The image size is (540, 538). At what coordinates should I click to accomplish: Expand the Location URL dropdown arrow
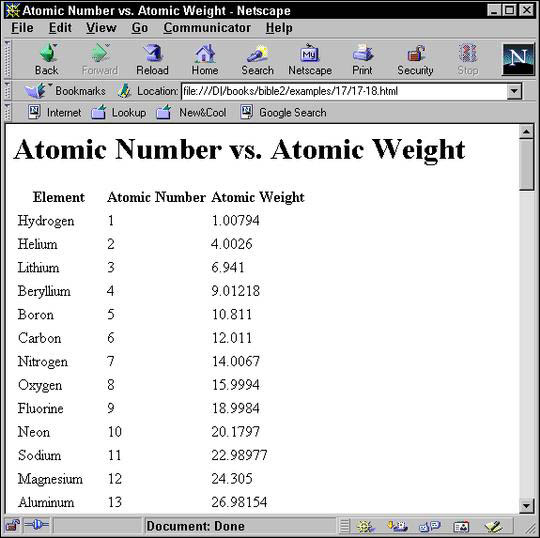[514, 92]
